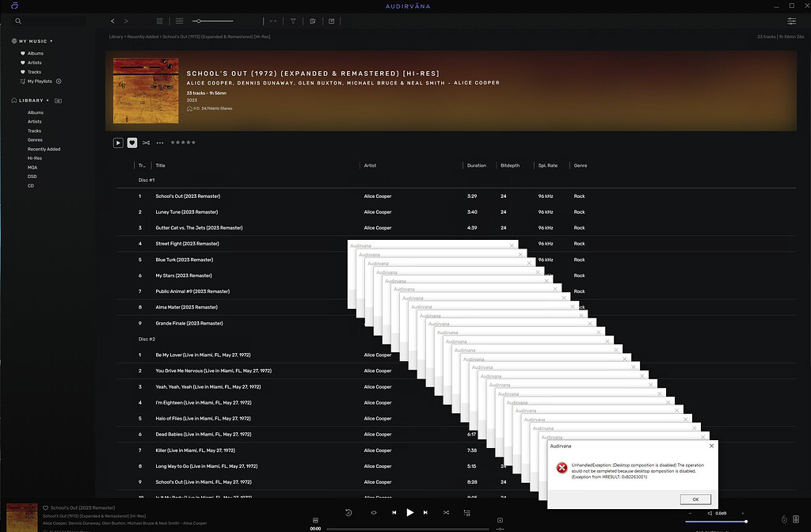Viewport: 811px width, 532px height.
Task: Open the sort order dropdown in toolbar
Action: [x=273, y=21]
